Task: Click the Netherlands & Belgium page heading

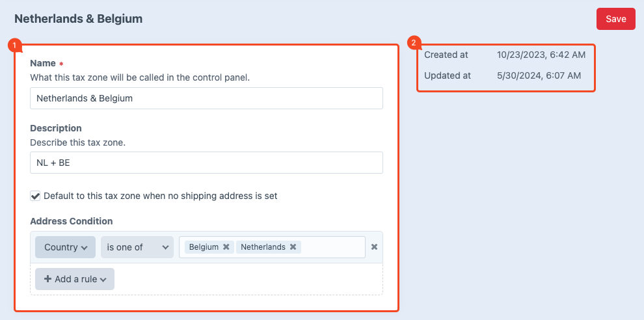Action: [x=78, y=19]
